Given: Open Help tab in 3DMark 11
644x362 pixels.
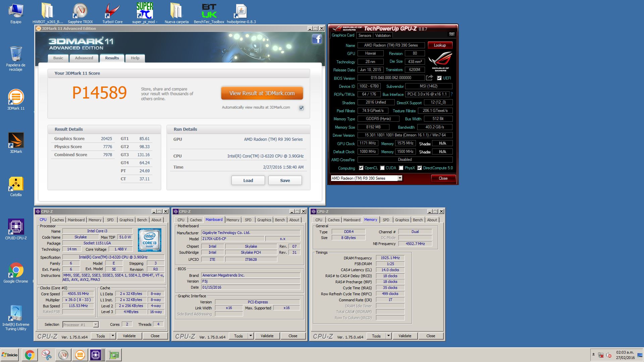Looking at the screenshot, I should click(x=135, y=58).
